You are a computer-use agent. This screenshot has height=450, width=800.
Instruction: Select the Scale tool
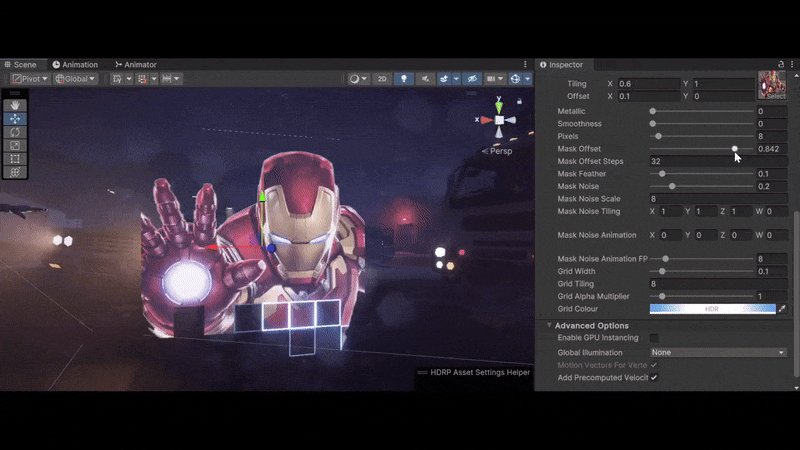tap(15, 145)
